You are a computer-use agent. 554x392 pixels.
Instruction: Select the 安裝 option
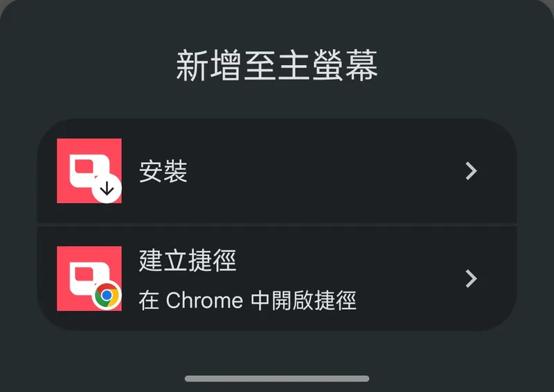(x=163, y=172)
